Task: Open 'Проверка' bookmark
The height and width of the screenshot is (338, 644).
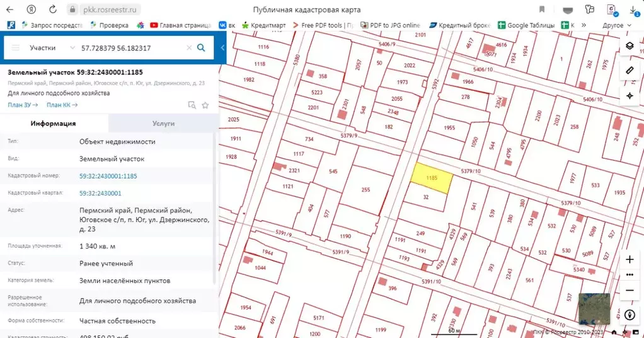Action: [109, 25]
